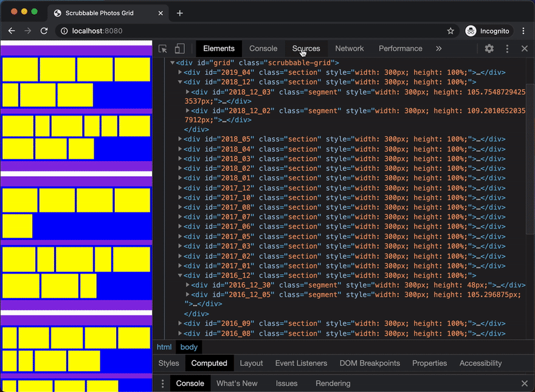This screenshot has width=535, height=392.
Task: Open the Performance tab
Action: point(400,49)
